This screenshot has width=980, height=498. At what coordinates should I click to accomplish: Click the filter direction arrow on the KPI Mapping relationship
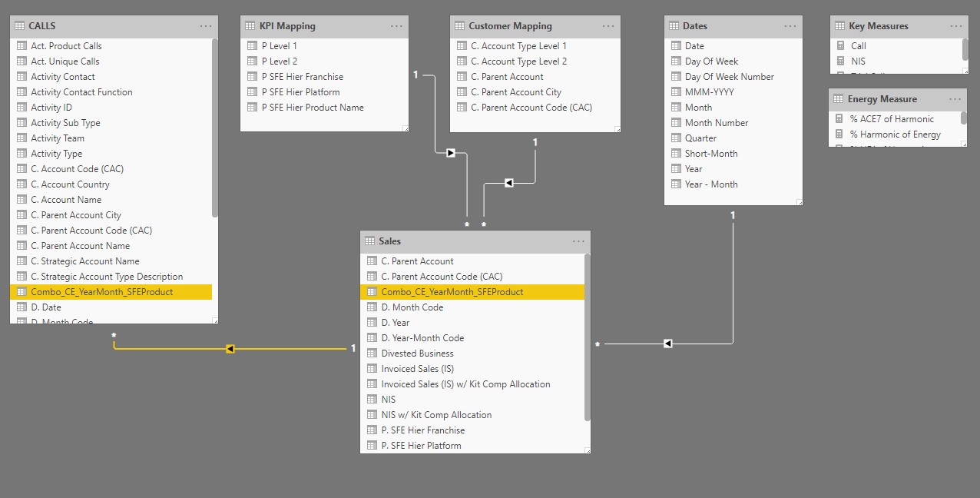pos(451,153)
